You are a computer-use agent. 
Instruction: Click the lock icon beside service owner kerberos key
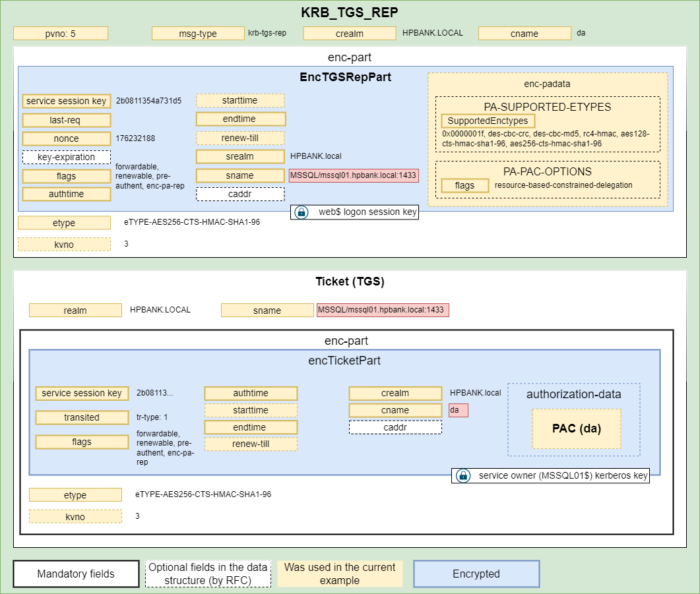click(x=462, y=475)
